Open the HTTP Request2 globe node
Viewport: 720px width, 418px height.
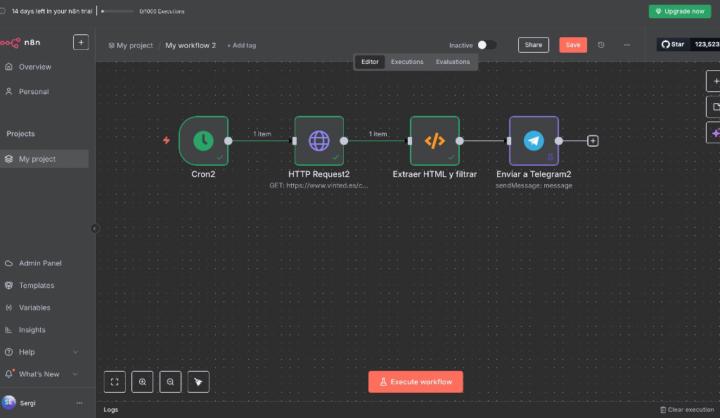[319, 141]
